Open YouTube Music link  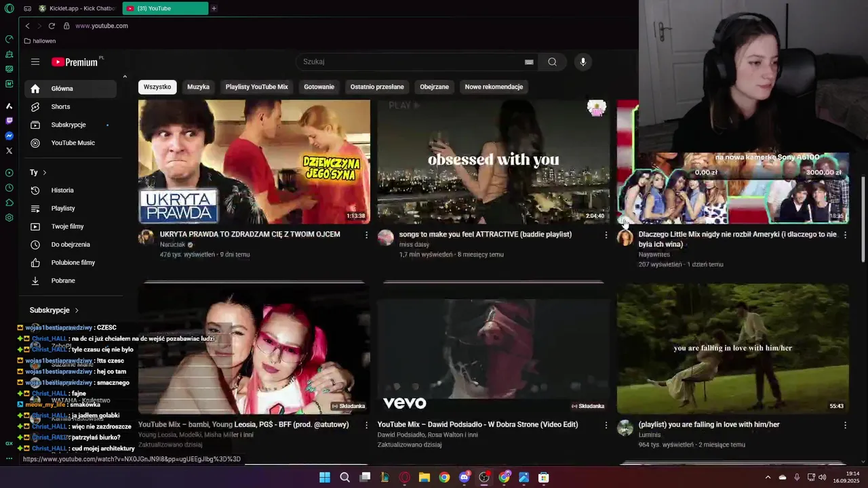[71, 143]
